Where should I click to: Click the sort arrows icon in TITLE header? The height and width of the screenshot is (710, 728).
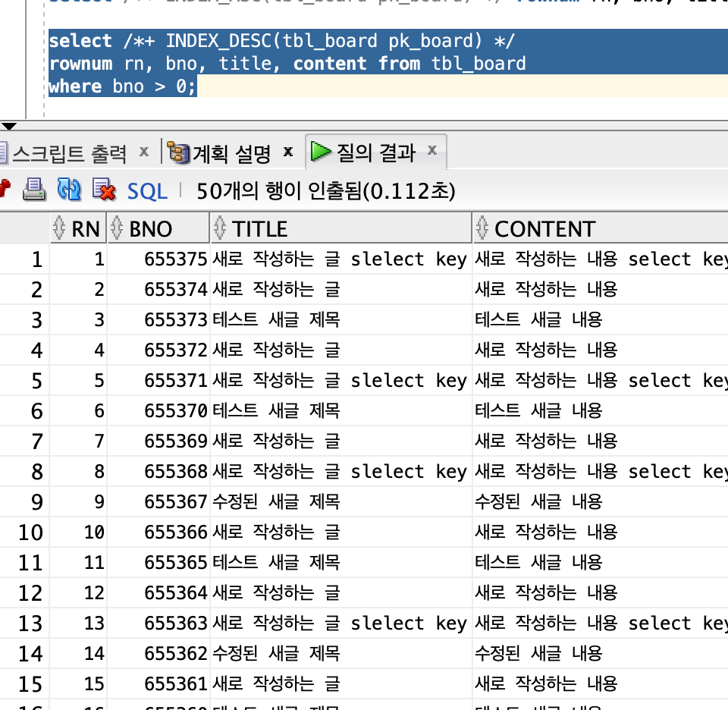click(x=220, y=228)
